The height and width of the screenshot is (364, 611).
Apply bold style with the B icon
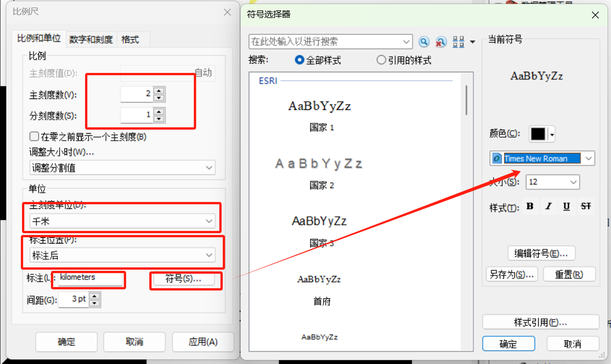click(x=530, y=206)
